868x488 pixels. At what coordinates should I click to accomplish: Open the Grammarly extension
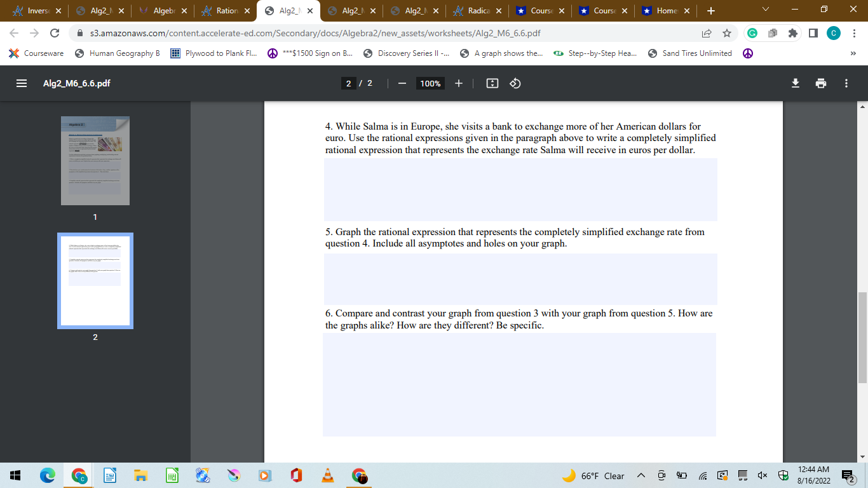tap(752, 33)
